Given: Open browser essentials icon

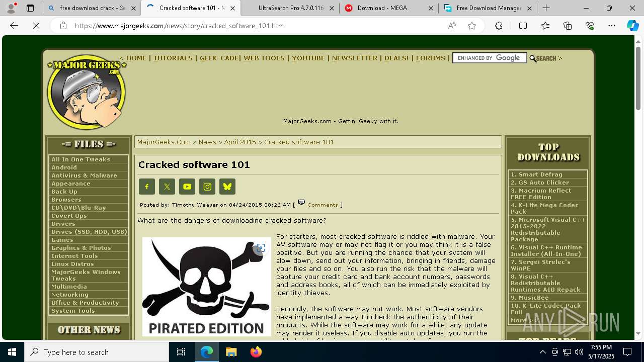Looking at the screenshot, I should click(x=590, y=26).
